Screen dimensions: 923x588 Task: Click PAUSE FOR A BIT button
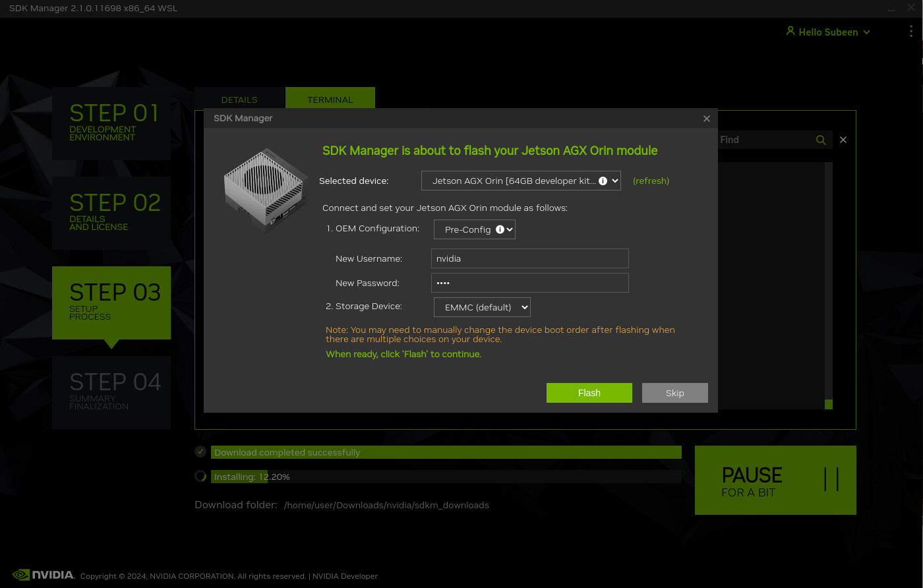tap(775, 480)
